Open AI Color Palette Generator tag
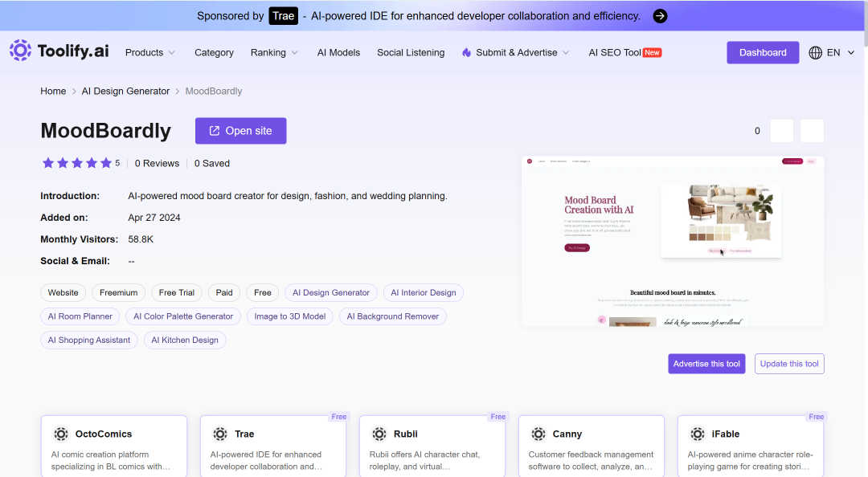The width and height of the screenshot is (868, 477). point(183,316)
